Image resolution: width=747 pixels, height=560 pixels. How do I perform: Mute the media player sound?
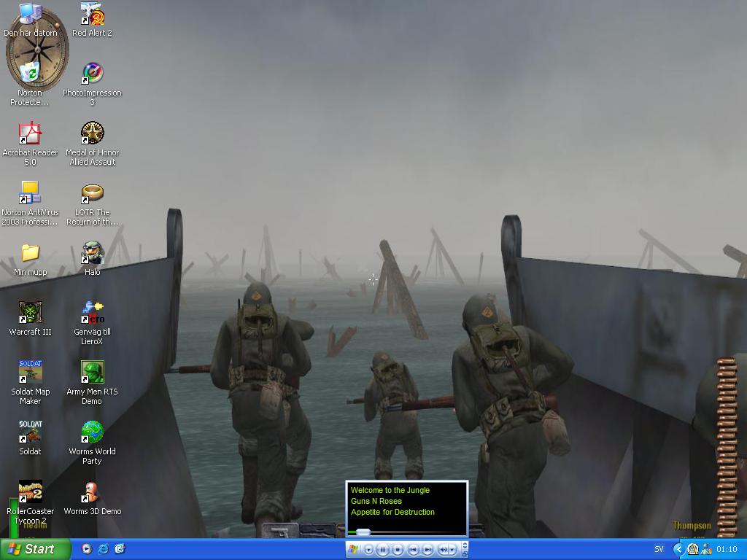(443, 550)
